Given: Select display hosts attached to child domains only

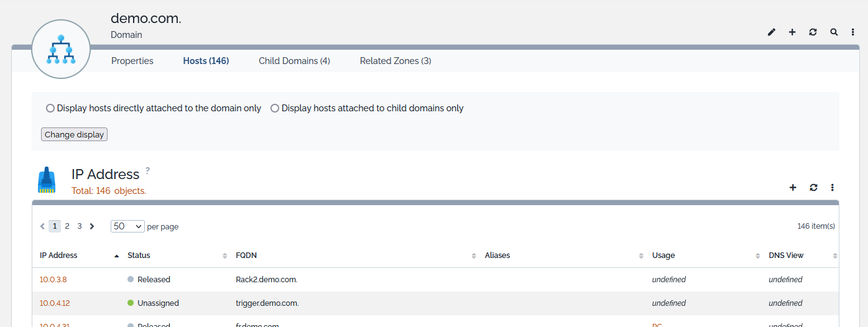Looking at the screenshot, I should coord(275,108).
